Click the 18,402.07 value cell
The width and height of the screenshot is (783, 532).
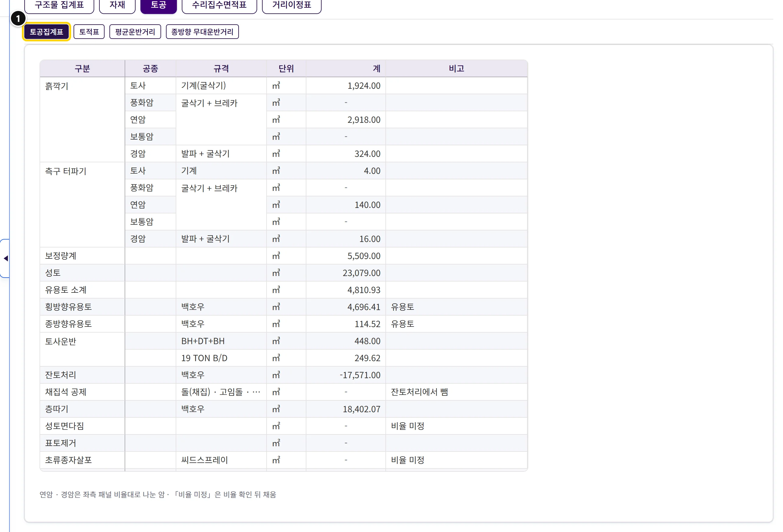coord(346,409)
